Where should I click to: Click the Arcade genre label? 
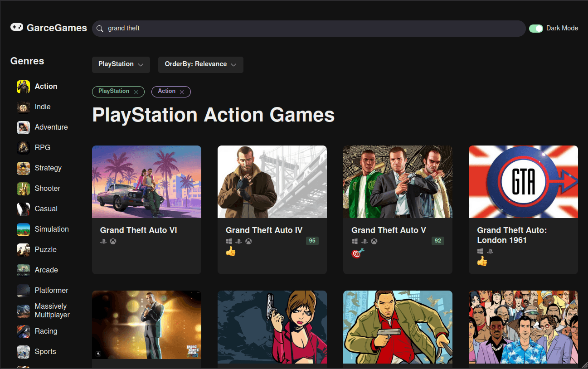pos(46,270)
